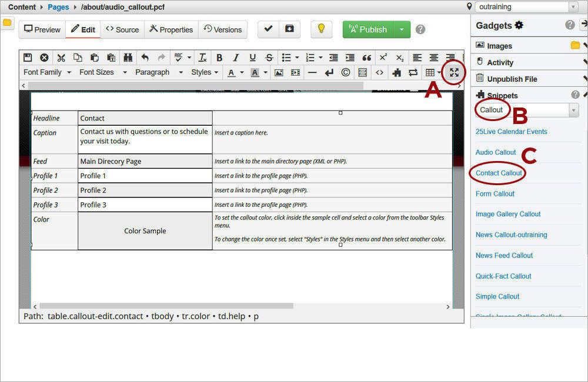Click the save icon in editor toolbar
The image size is (588, 382).
pos(28,58)
